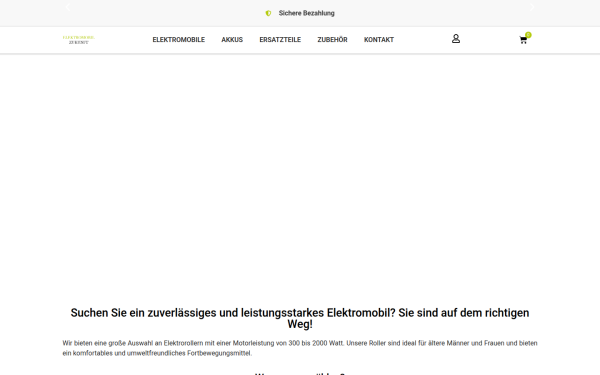Click the paragraph starting 'Wir bieten eine große Auswahl'

300,348
